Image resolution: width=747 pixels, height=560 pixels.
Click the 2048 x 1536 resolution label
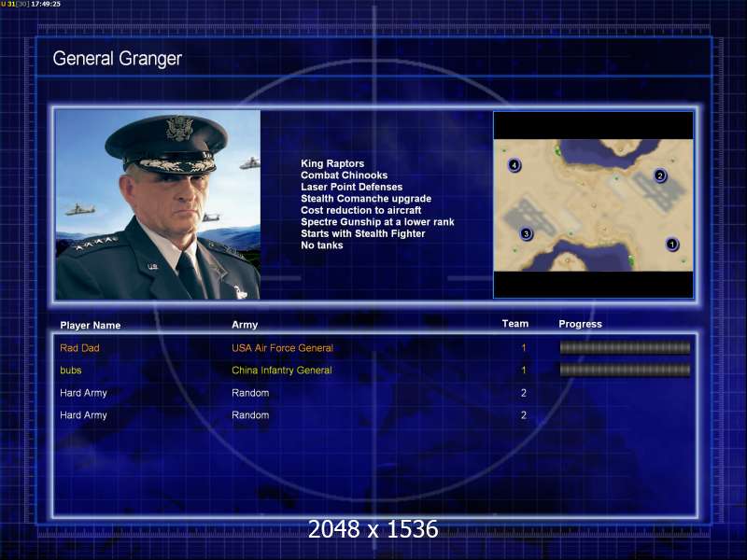pos(373,529)
